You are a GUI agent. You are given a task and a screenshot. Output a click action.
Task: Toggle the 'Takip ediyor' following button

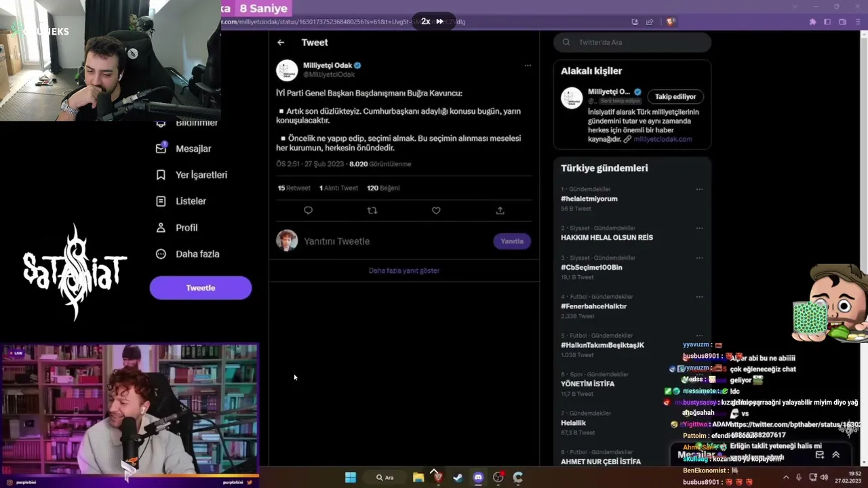675,97
